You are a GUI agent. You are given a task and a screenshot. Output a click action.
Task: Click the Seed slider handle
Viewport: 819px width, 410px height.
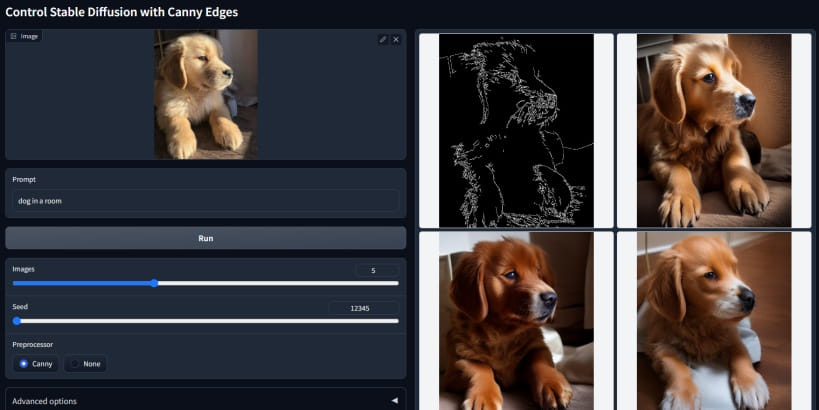(17, 321)
